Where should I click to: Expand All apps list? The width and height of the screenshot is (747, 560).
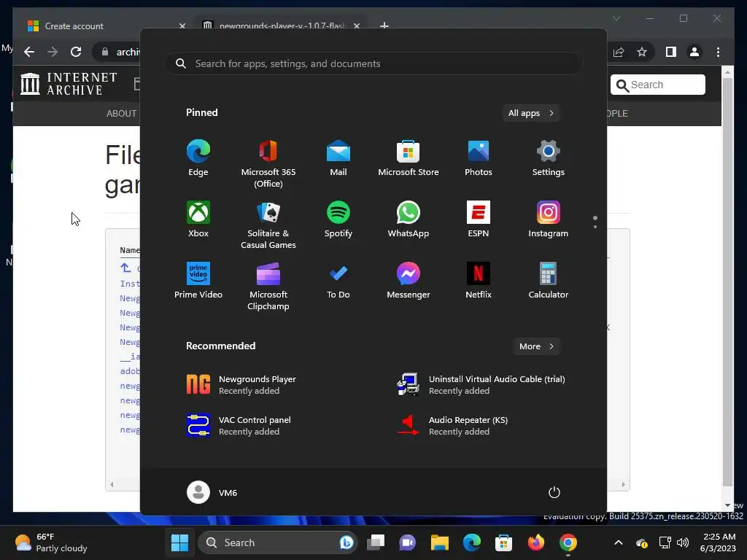tap(531, 113)
